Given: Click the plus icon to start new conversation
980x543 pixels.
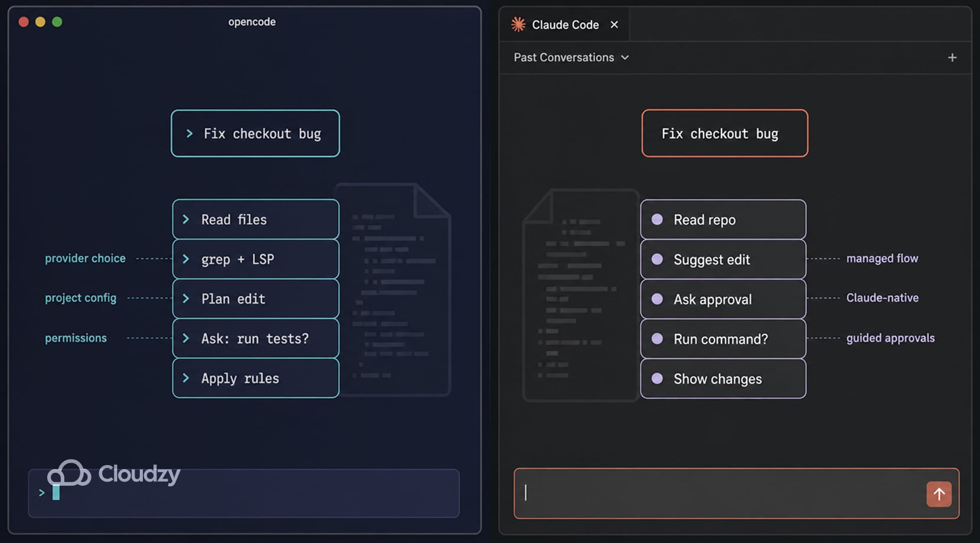Looking at the screenshot, I should 952,57.
